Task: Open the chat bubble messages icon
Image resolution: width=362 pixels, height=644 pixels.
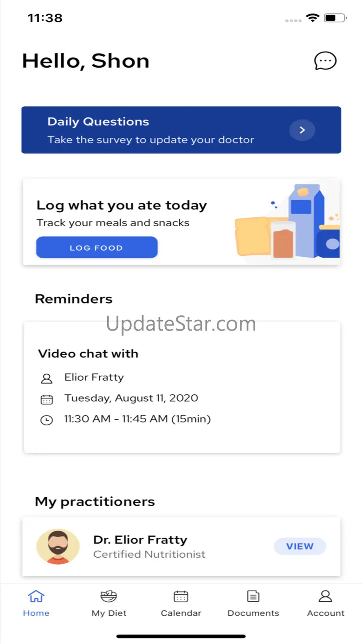Action: click(325, 61)
